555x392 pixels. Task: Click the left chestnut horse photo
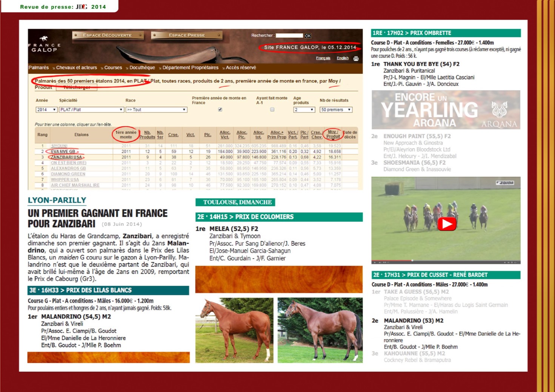tap(234, 330)
